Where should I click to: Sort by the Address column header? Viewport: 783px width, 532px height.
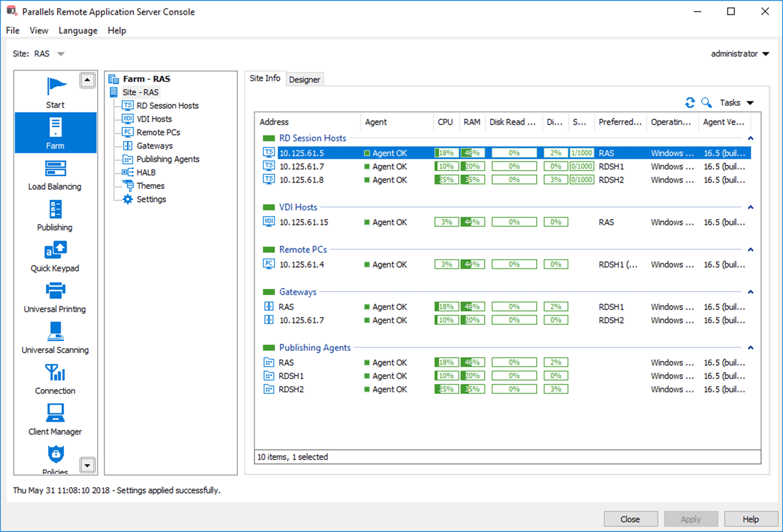(x=307, y=122)
